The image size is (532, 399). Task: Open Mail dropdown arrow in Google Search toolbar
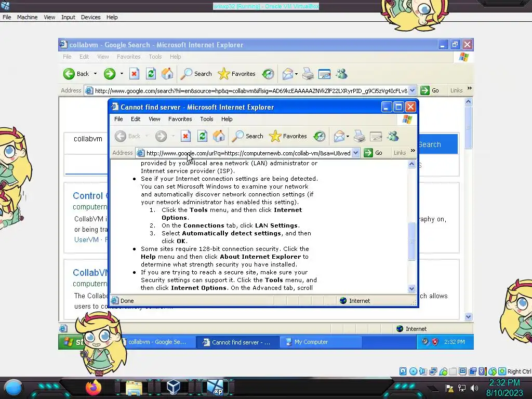click(x=296, y=74)
